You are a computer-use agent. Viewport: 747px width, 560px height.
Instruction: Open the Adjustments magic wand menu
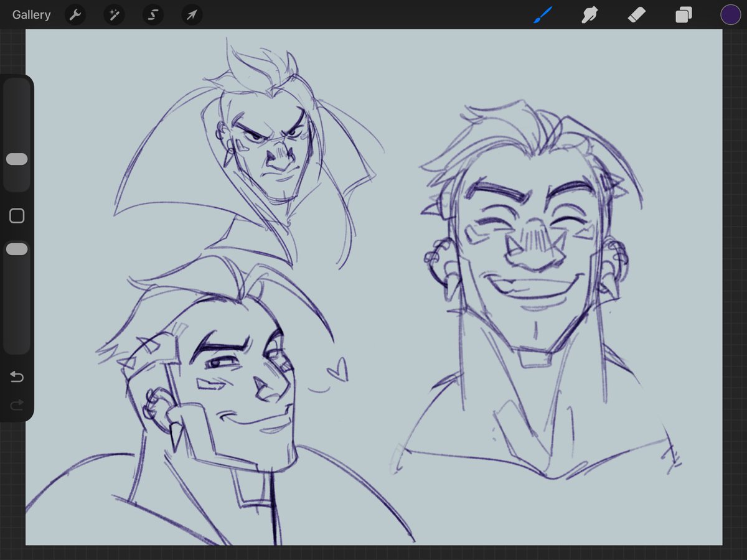click(x=114, y=15)
